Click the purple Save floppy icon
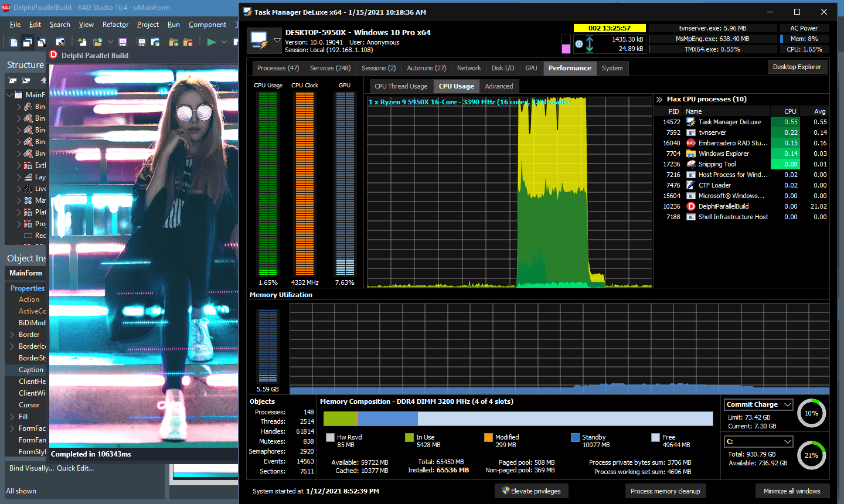Viewport: 844px width, 504px height. [x=122, y=42]
